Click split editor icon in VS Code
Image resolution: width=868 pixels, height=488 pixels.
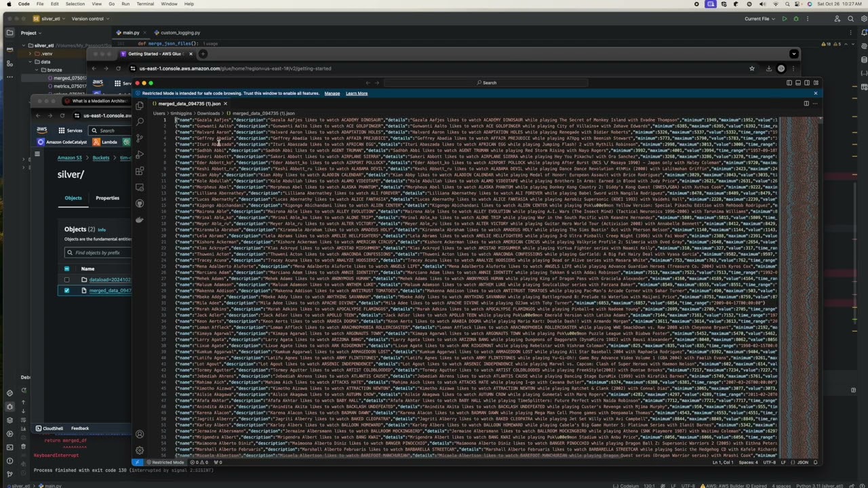806,104
